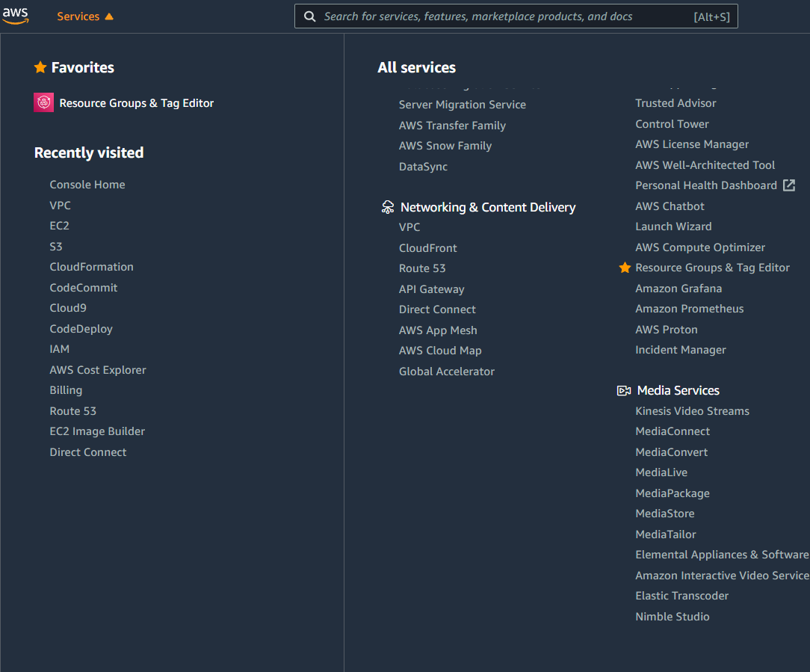
Task: Click the Media Services section icon
Action: pyautogui.click(x=624, y=389)
